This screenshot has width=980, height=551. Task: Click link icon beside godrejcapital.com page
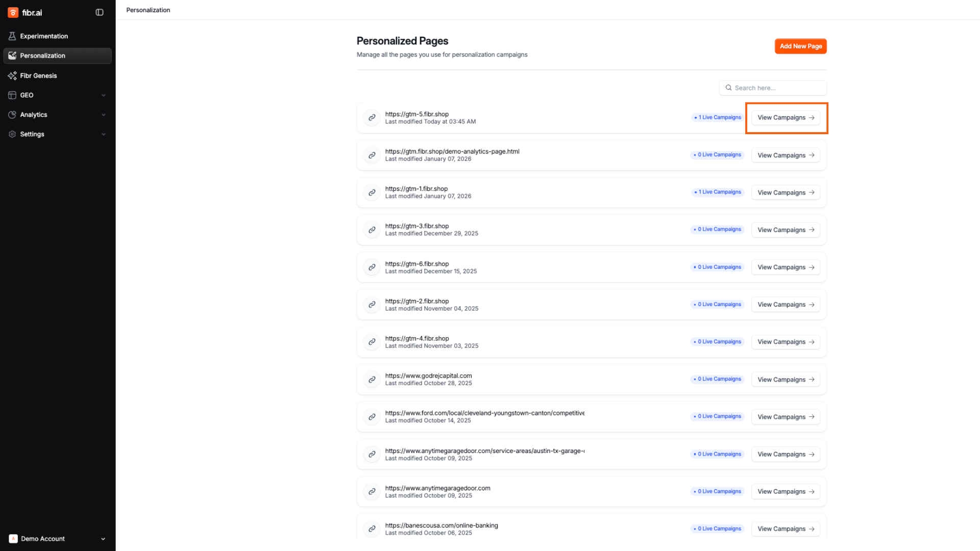[372, 380]
